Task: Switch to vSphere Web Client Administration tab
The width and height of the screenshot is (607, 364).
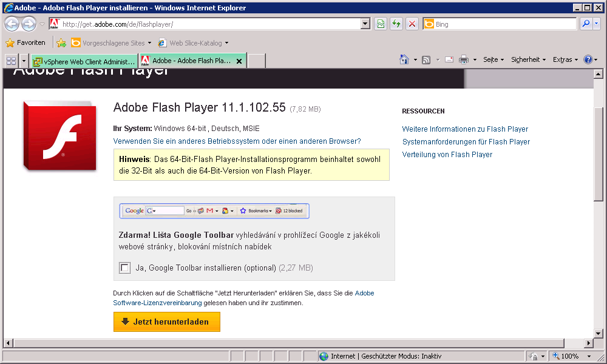Action: [85, 61]
